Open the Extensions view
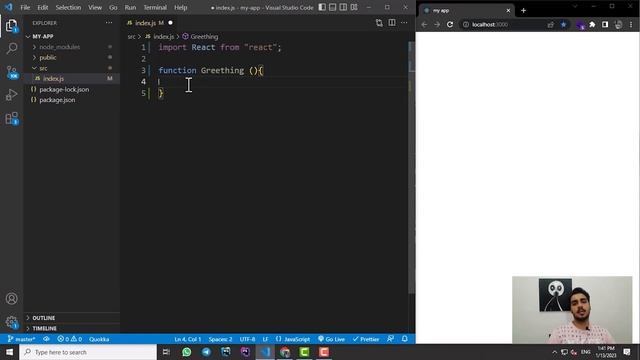640x360 pixels. 11,118
